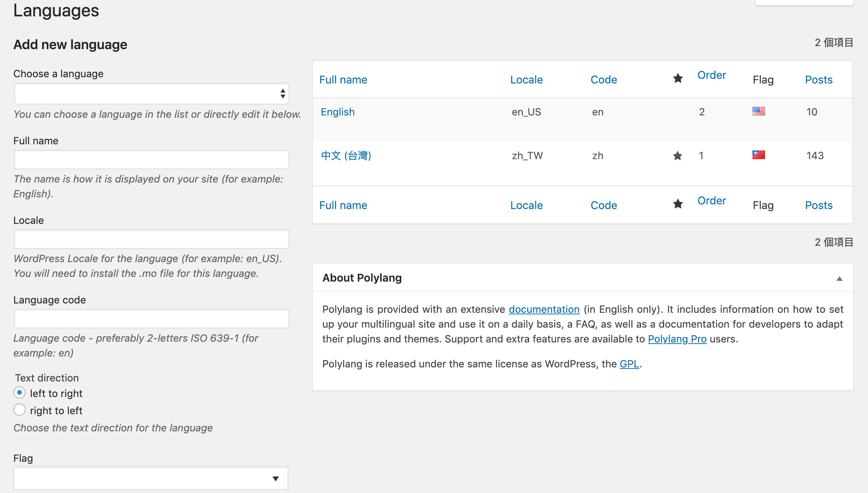Click in the Full name input field
The width and height of the screenshot is (868, 493).
tap(151, 160)
